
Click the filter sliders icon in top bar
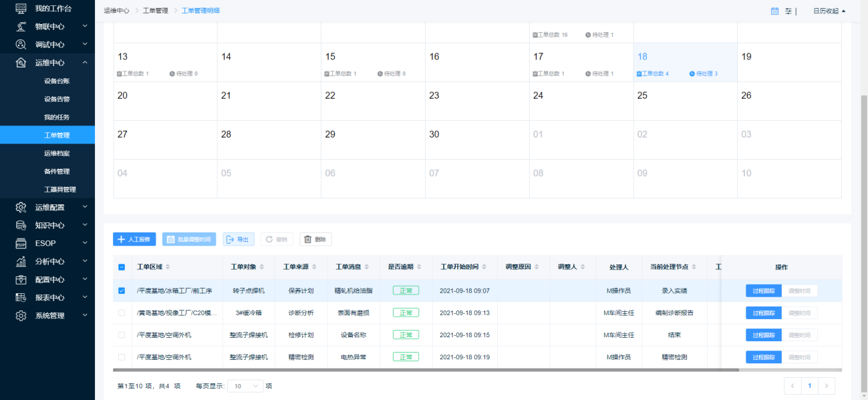tap(788, 11)
